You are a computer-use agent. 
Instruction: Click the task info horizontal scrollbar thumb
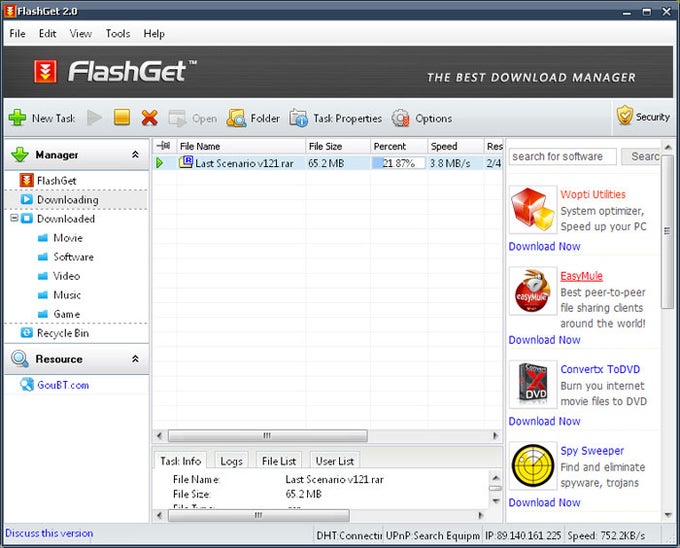(x=258, y=515)
